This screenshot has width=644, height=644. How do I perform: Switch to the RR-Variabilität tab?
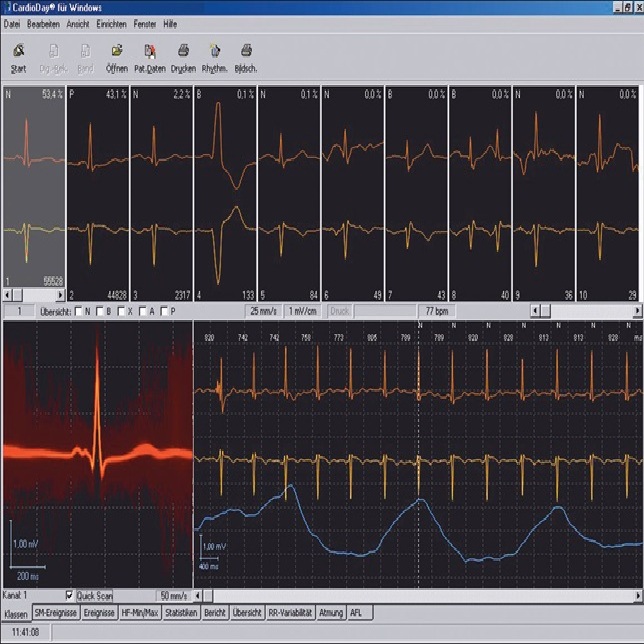tap(290, 613)
